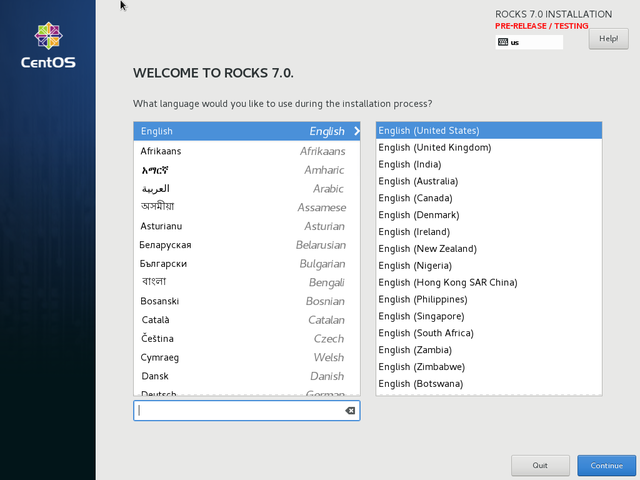This screenshot has width=640, height=480.
Task: Select Čeština language
Action: [x=247, y=339]
